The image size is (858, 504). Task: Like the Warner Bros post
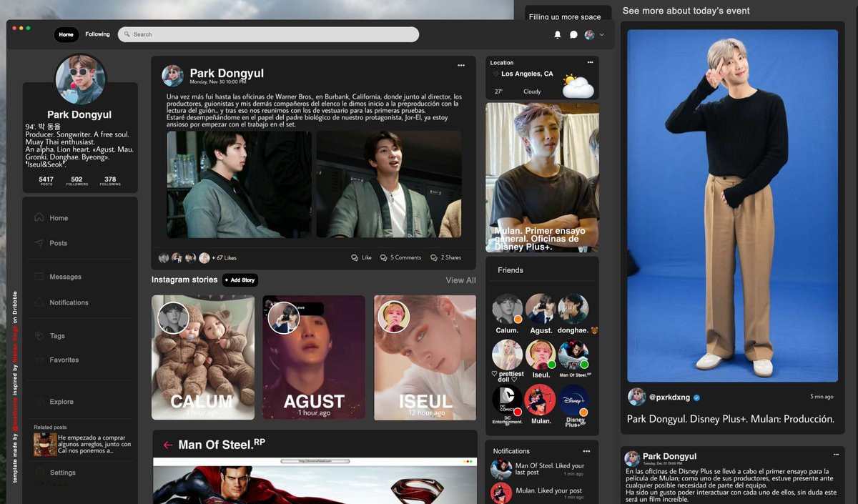361,257
